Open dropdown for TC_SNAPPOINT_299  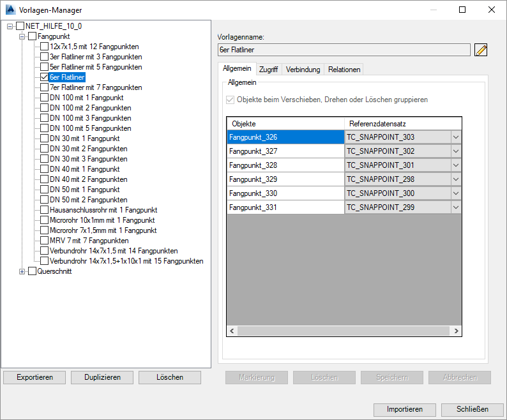click(456, 207)
